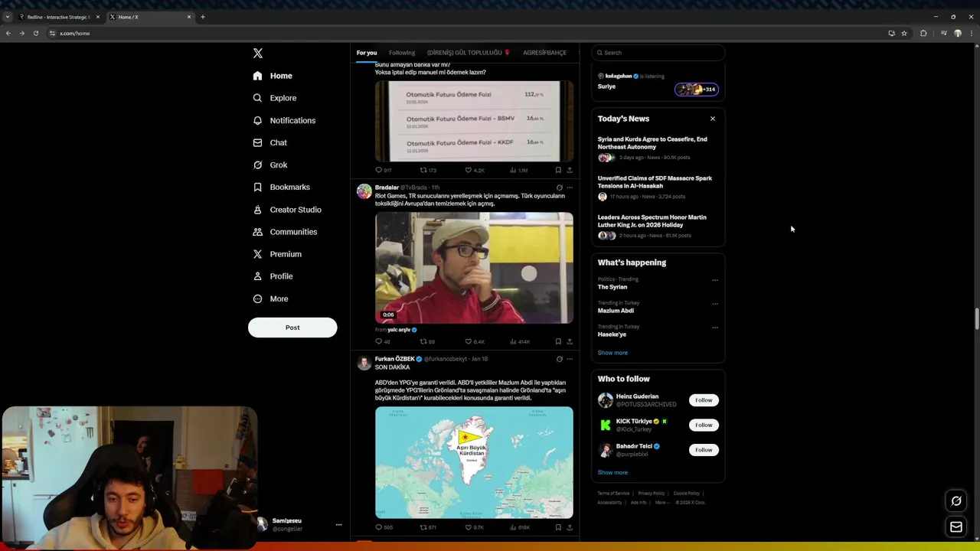
Task: Share Bradalar's post
Action: (570, 341)
